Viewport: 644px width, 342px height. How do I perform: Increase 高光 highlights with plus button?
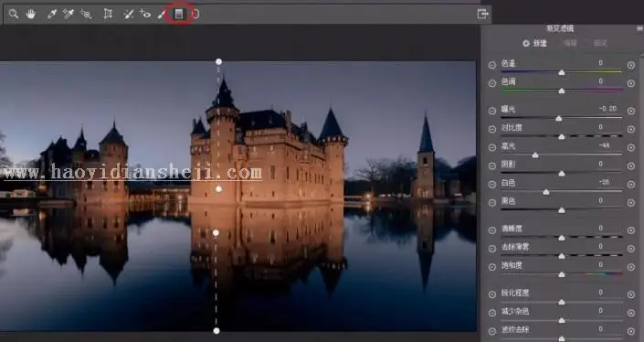coord(631,147)
